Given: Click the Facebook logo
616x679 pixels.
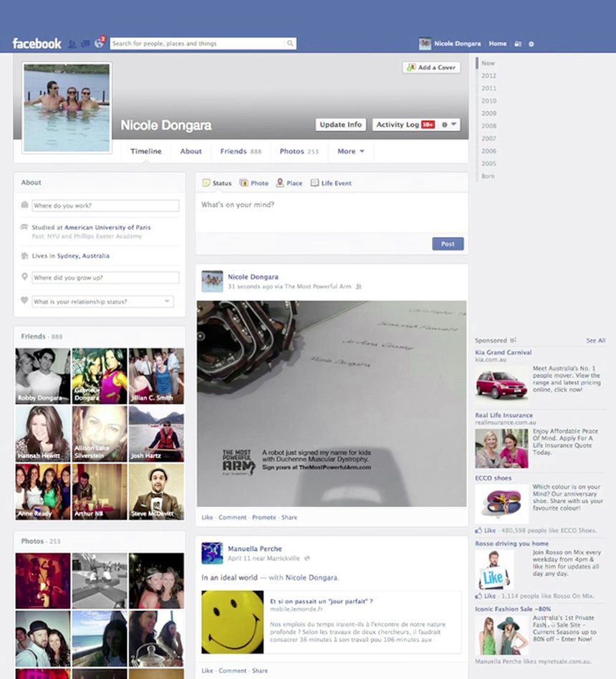Looking at the screenshot, I should (x=37, y=43).
